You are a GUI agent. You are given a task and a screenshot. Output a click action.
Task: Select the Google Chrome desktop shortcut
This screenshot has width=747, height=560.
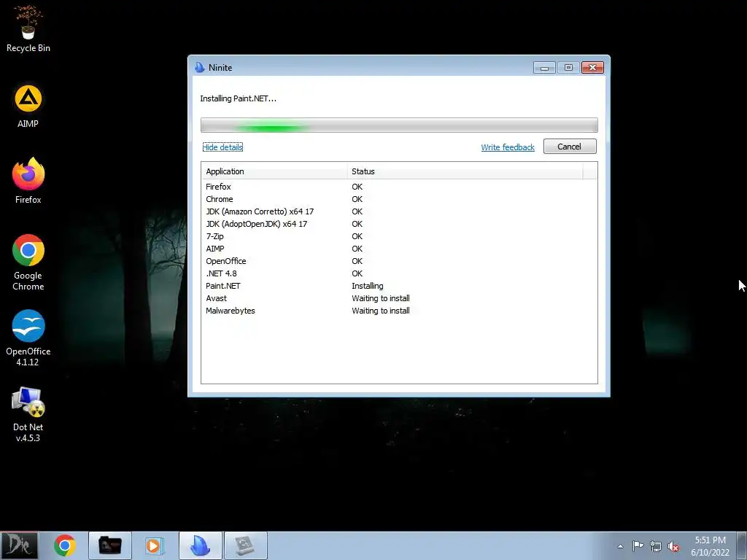click(28, 262)
